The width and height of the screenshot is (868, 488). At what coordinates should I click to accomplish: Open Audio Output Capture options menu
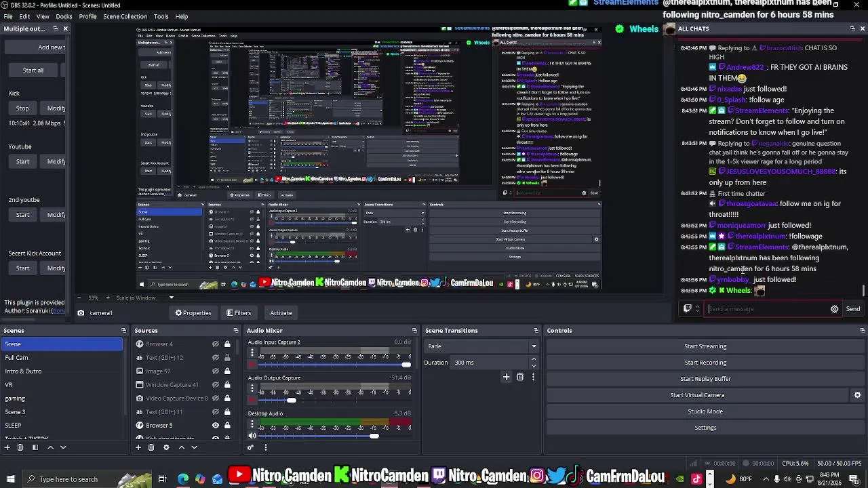tap(252, 389)
